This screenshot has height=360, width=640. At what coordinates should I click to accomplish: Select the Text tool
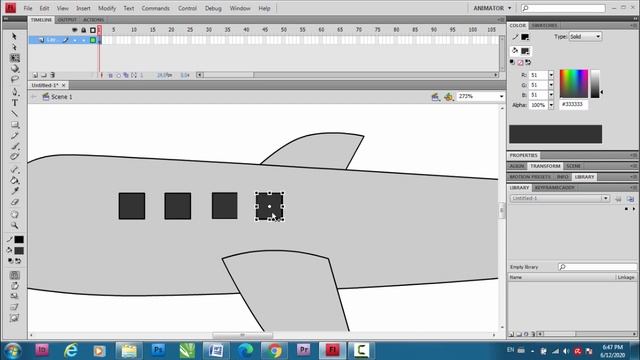pos(15,103)
